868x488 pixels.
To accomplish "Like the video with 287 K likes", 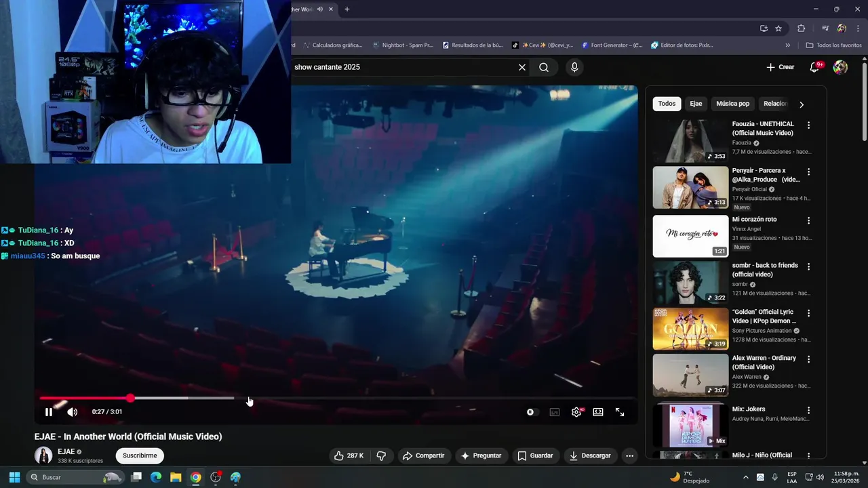I will (349, 455).
